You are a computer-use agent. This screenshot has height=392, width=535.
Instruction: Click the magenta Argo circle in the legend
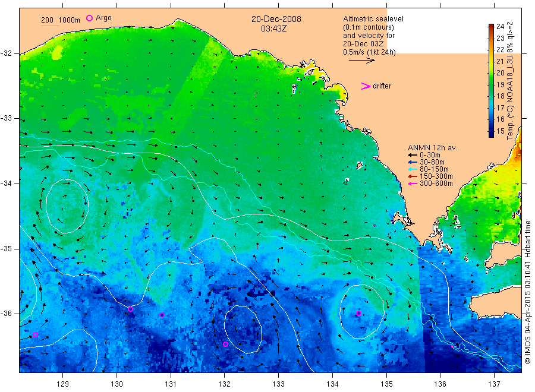click(x=89, y=18)
